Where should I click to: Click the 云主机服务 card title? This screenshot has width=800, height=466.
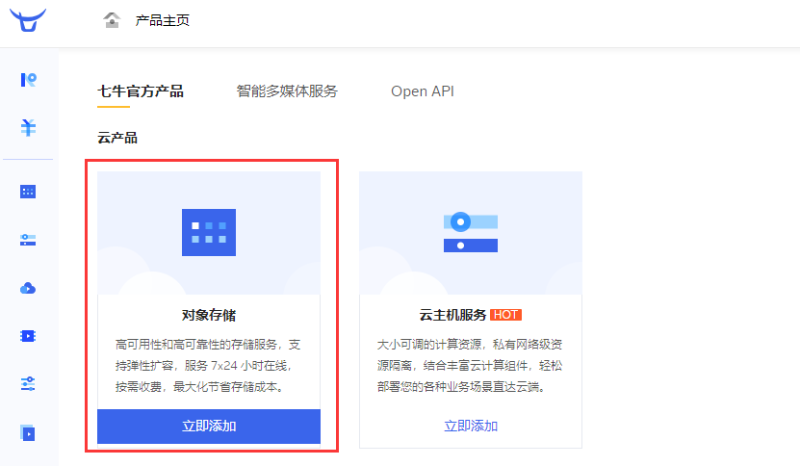453,315
